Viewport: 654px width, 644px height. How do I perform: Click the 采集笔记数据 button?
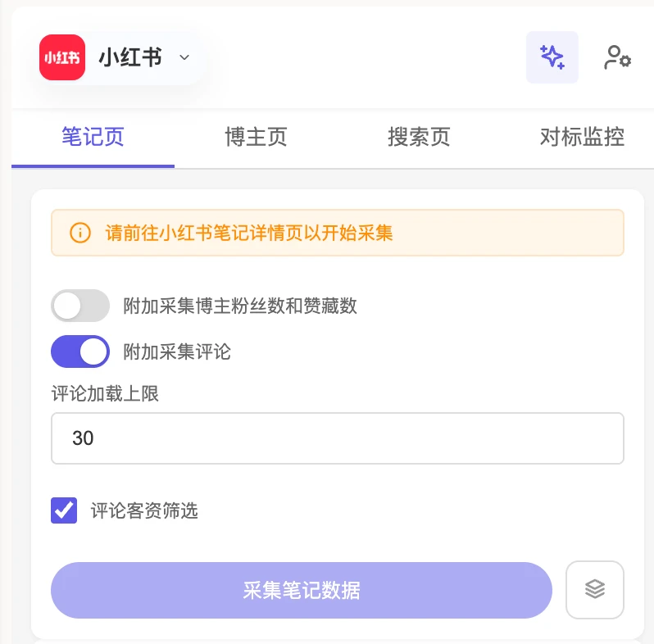tap(302, 590)
